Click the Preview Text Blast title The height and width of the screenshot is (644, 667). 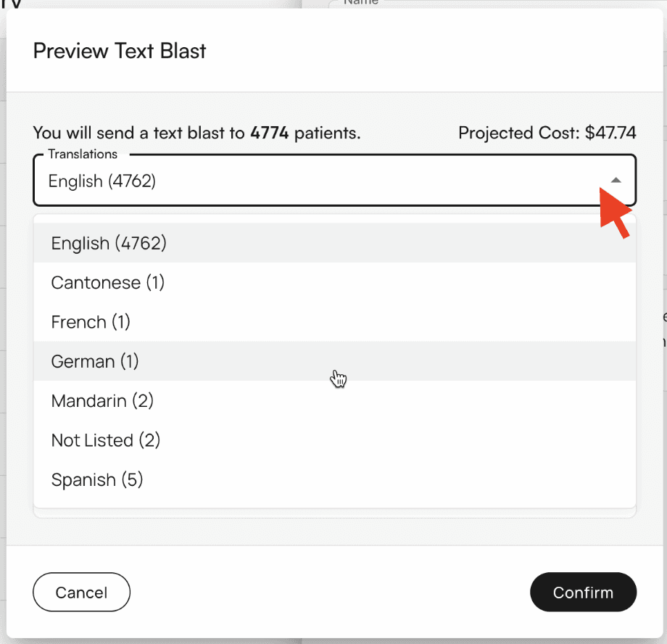[x=120, y=51]
